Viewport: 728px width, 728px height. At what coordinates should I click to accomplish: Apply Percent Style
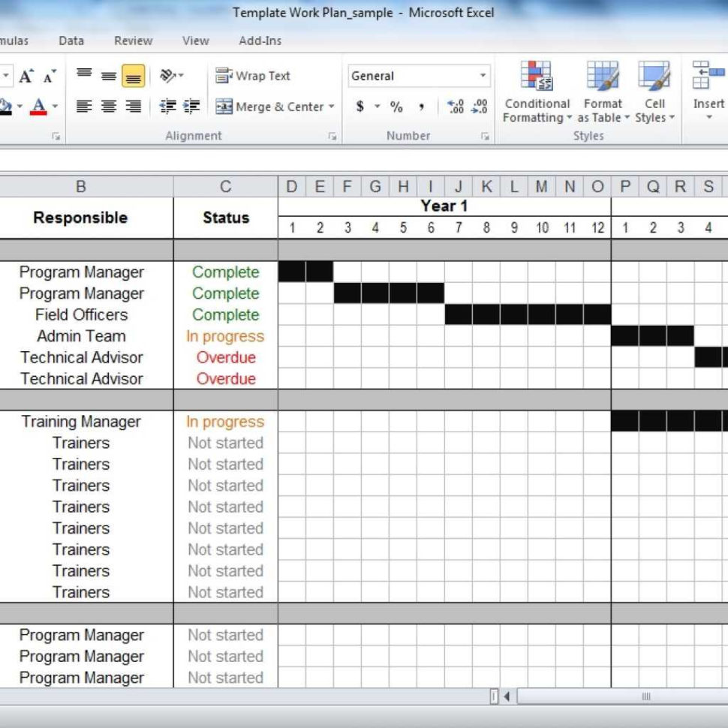click(396, 107)
